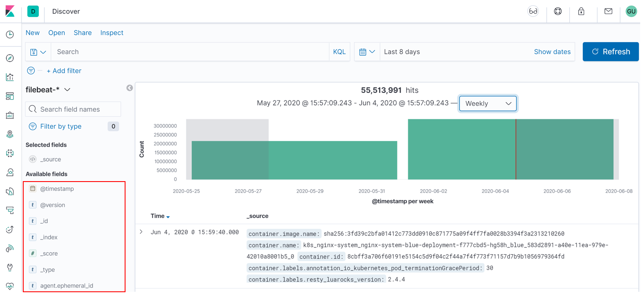
Task: Switch query language via KQL
Action: click(339, 52)
